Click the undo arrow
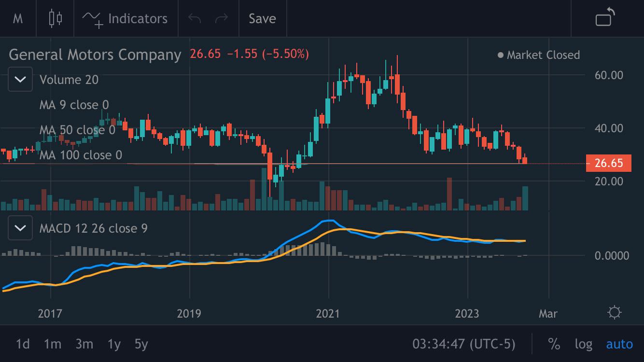 pos(195,18)
